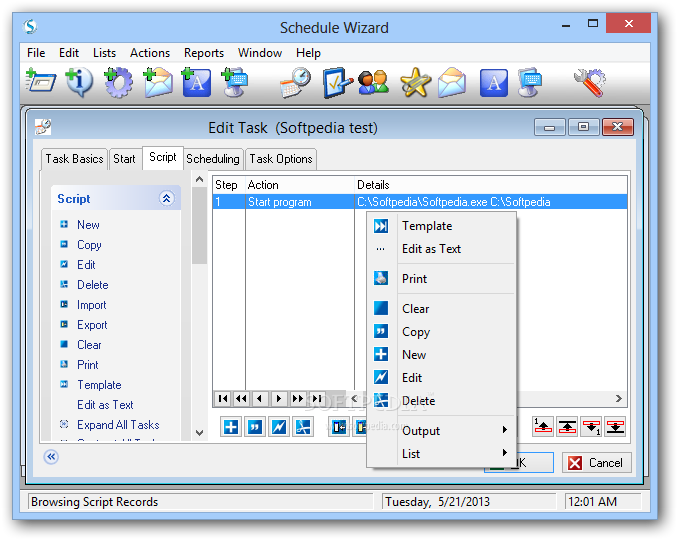Click the Edit step button below grid

pos(279,427)
